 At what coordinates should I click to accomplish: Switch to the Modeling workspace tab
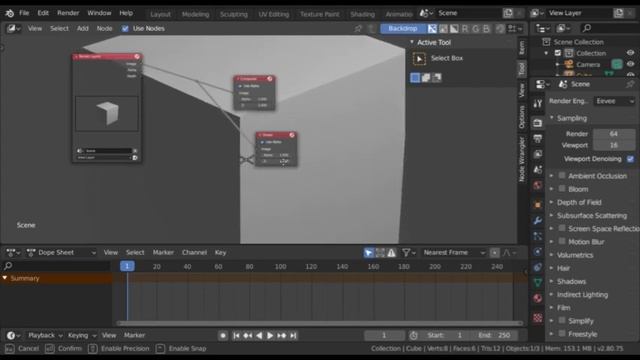click(196, 14)
